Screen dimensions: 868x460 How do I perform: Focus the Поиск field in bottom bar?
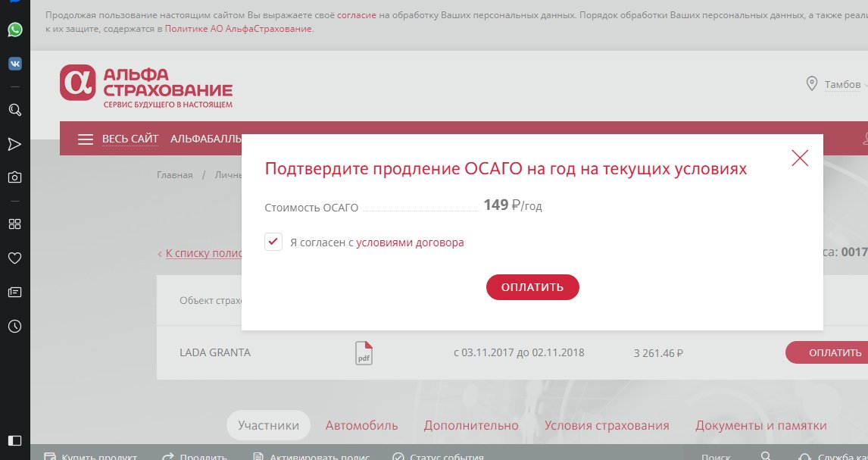click(716, 457)
